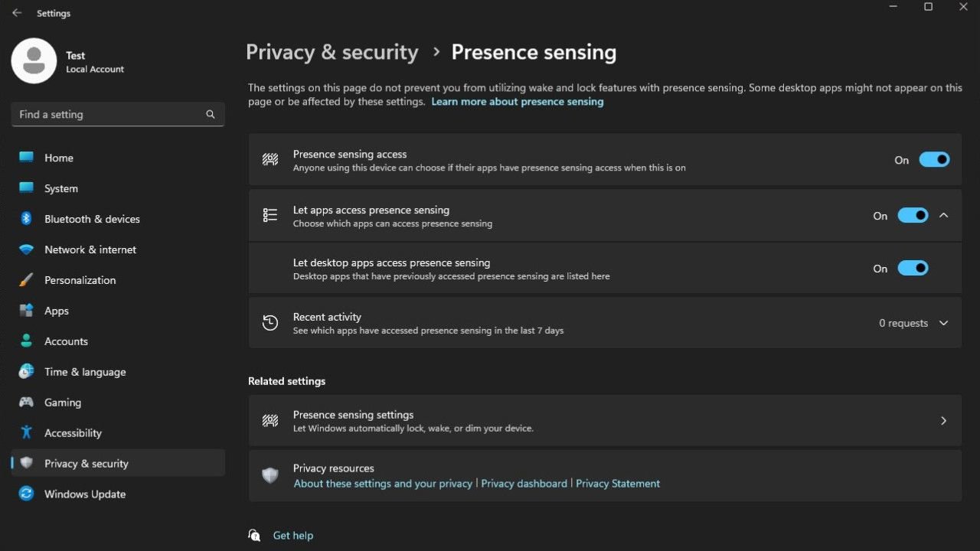Turn off Presence sensing access toggle

pos(934,160)
